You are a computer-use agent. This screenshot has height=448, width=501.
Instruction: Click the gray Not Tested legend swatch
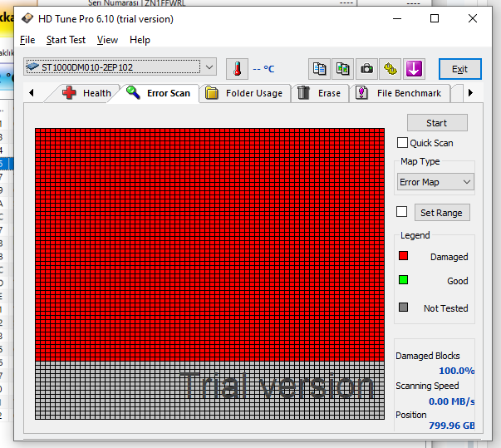403,308
